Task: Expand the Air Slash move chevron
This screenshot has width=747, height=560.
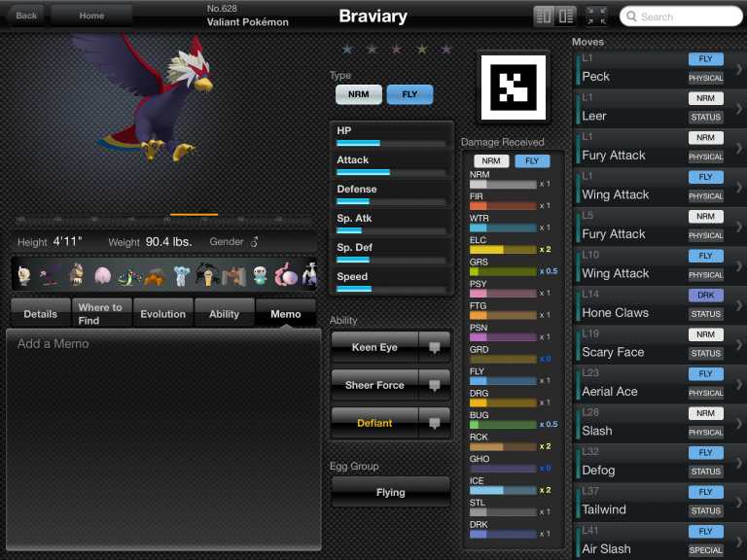Action: coord(739,542)
